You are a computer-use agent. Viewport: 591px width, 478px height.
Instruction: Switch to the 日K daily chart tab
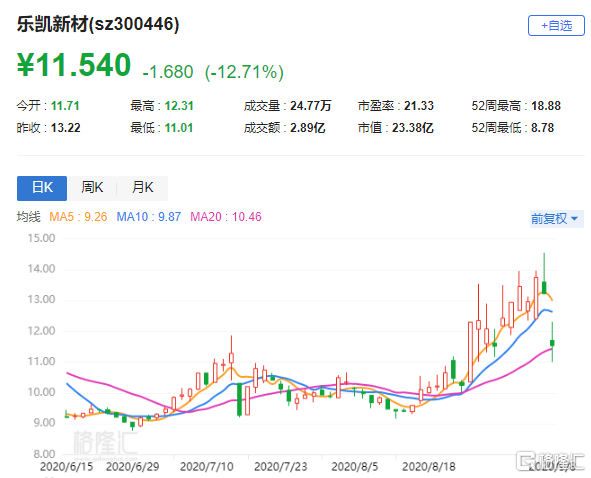point(42,188)
